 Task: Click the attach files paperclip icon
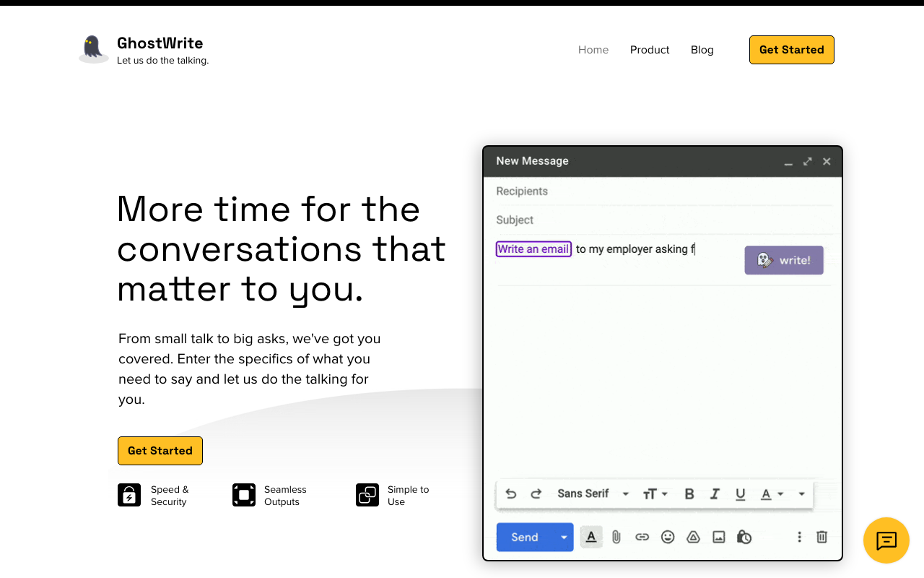tap(616, 537)
